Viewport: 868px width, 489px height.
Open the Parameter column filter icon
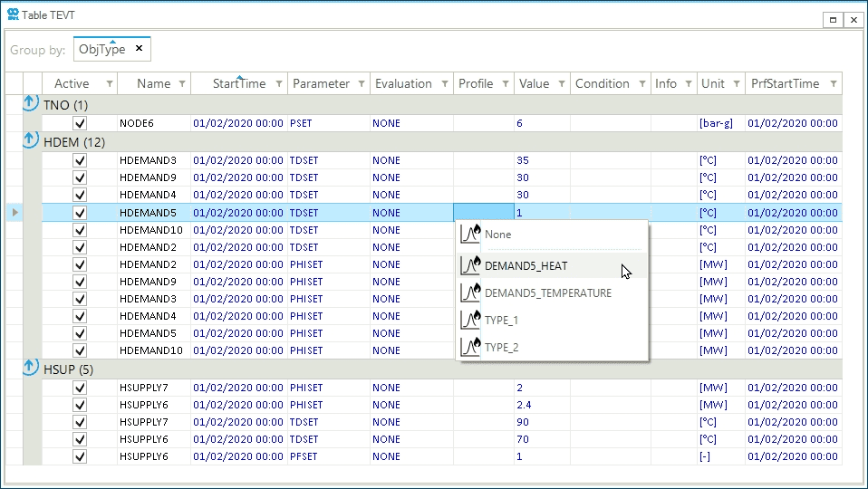pos(362,84)
